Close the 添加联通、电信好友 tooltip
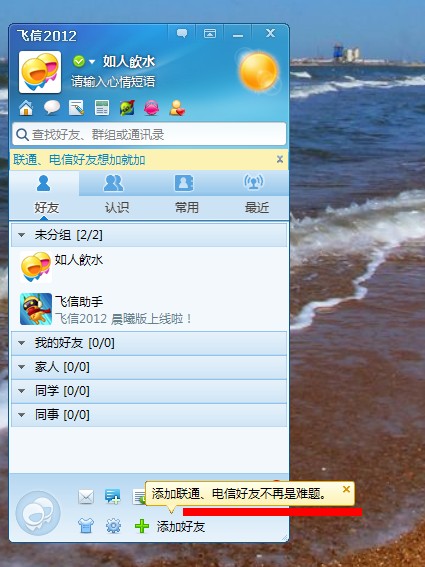 coord(346,489)
